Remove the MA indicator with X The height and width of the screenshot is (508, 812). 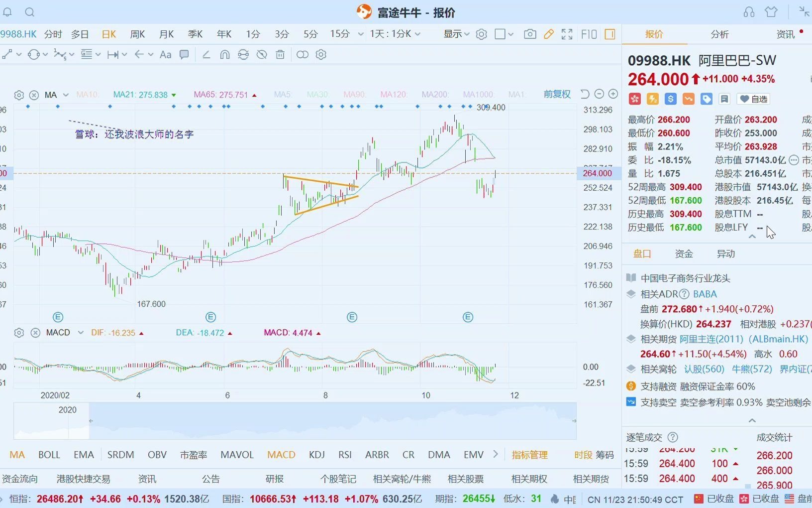tap(34, 95)
